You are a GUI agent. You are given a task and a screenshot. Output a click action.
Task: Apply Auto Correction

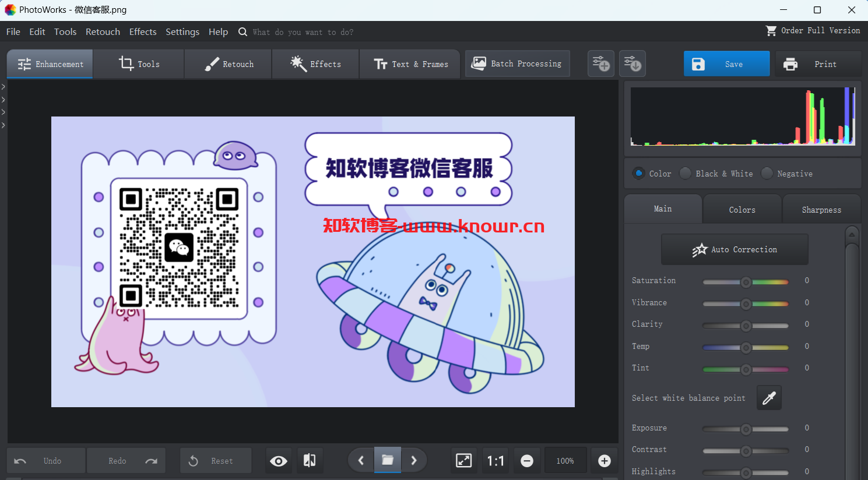(735, 249)
